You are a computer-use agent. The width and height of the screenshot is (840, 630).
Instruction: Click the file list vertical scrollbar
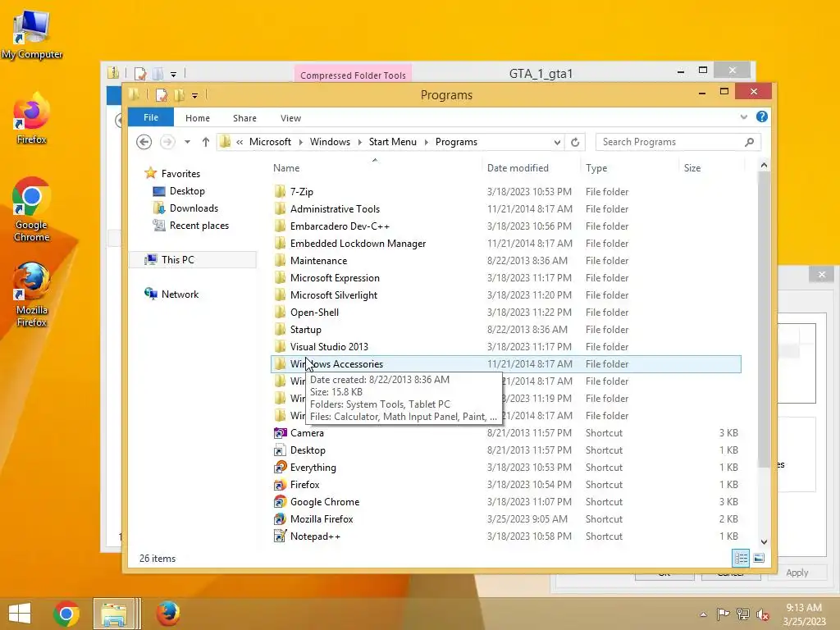764,319
